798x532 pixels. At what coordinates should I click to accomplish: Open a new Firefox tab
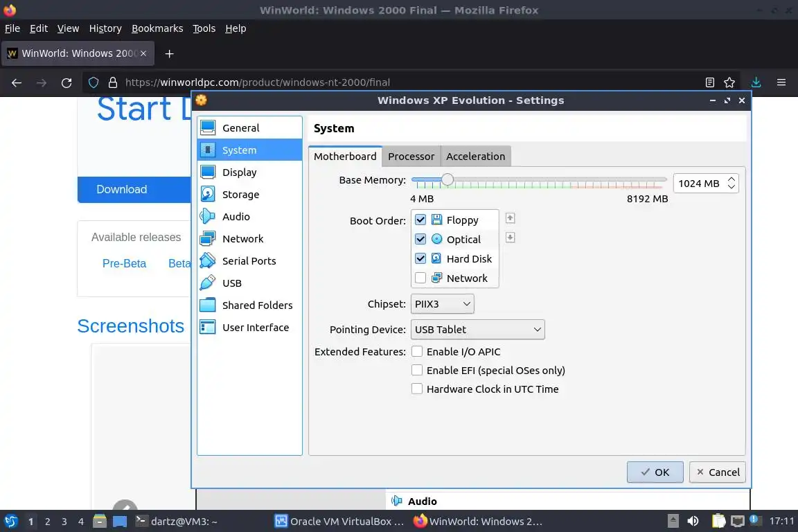click(170, 53)
